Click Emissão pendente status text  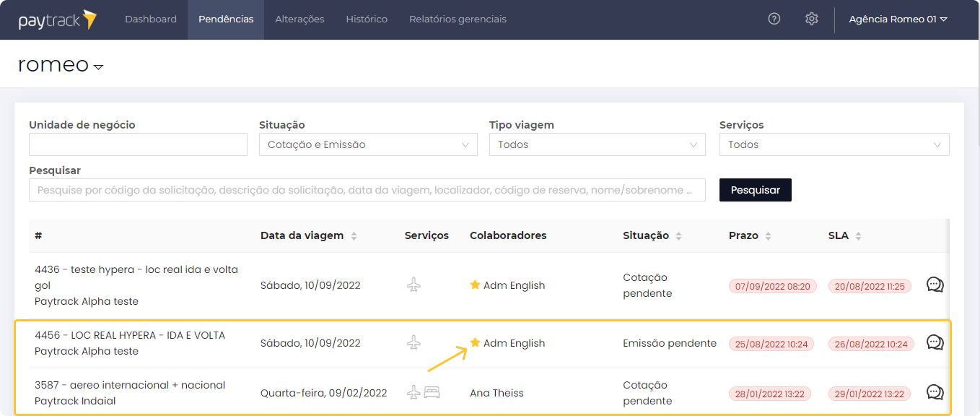click(x=670, y=343)
